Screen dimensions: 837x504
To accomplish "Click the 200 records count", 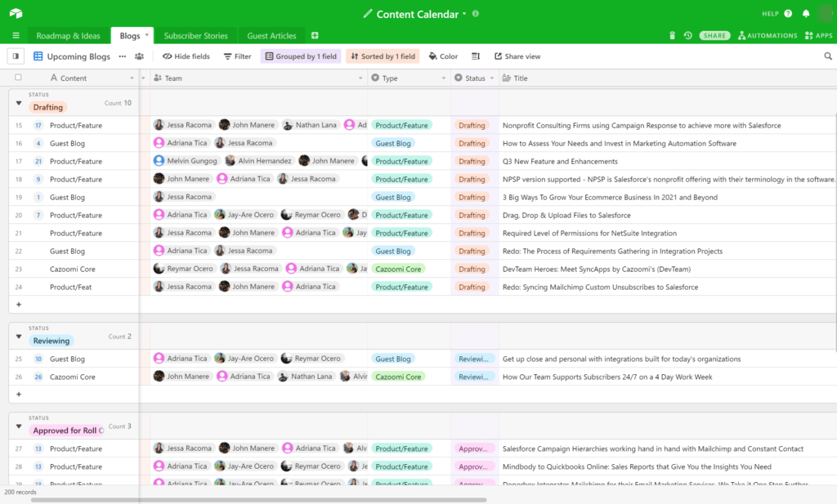I will 20,492.
